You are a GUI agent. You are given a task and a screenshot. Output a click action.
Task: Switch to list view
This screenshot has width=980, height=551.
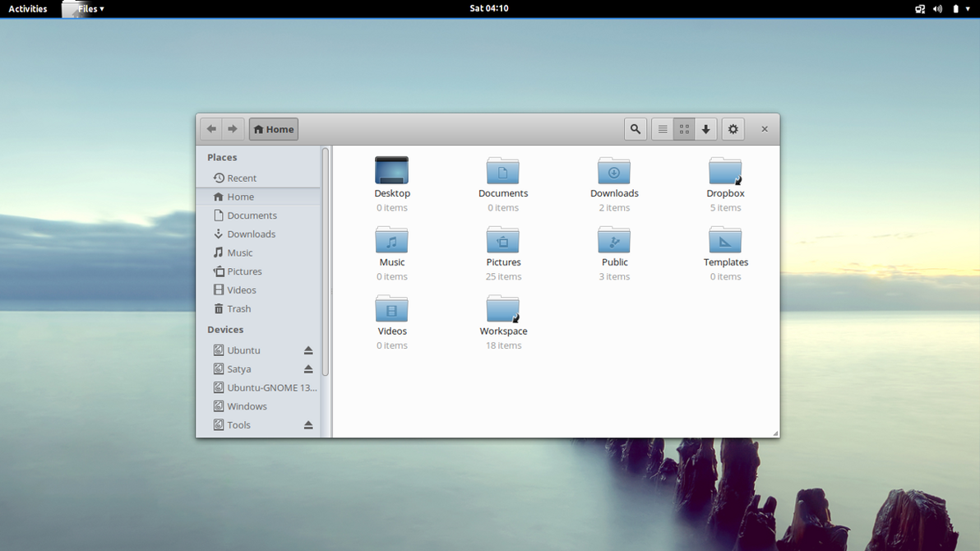tap(663, 129)
